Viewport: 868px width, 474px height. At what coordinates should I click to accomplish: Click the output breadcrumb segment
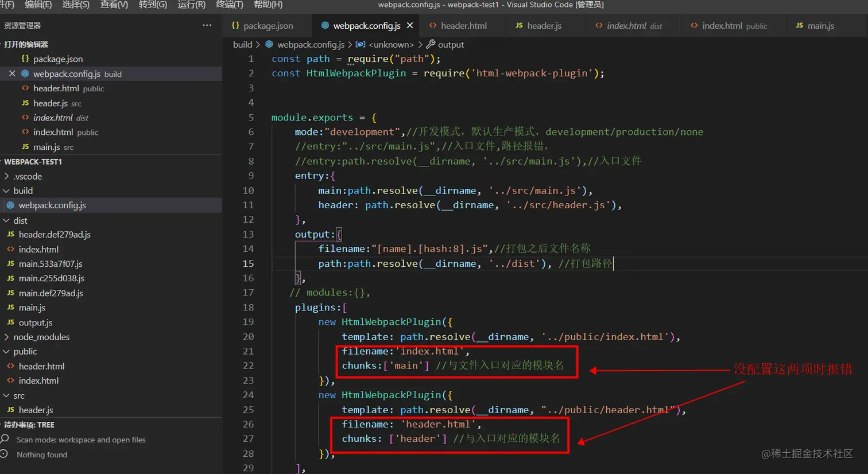451,44
